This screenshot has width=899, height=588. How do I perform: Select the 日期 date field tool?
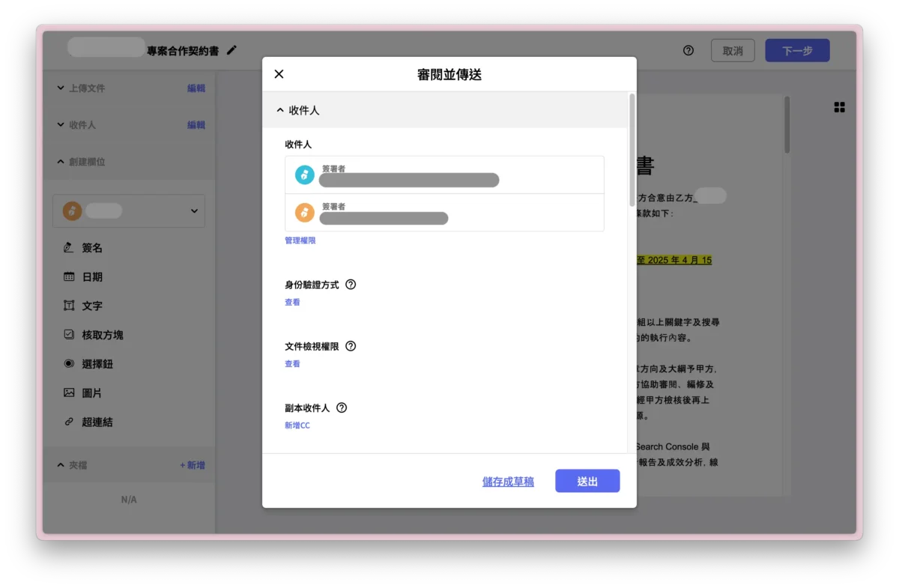coord(91,276)
